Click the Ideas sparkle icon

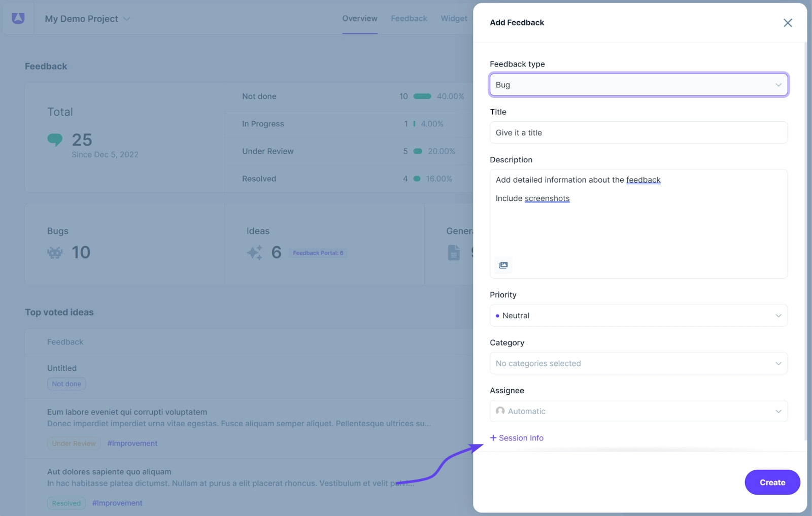click(254, 252)
